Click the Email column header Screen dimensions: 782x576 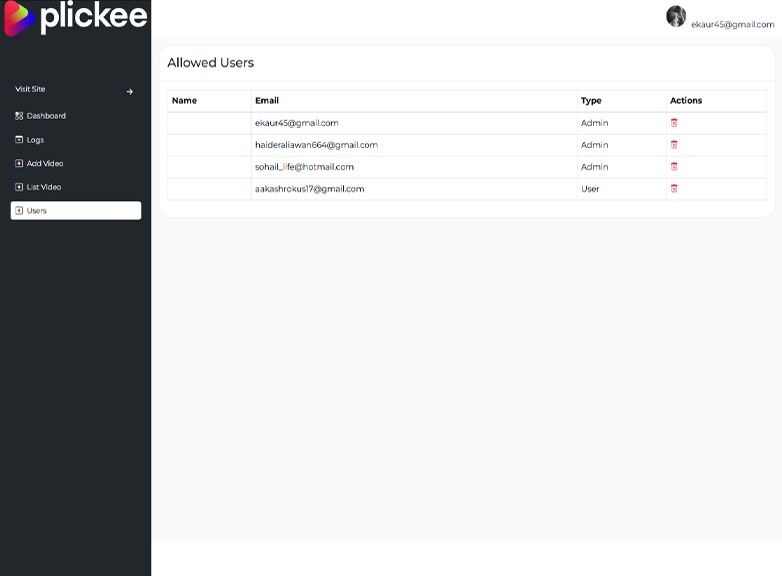(x=267, y=101)
